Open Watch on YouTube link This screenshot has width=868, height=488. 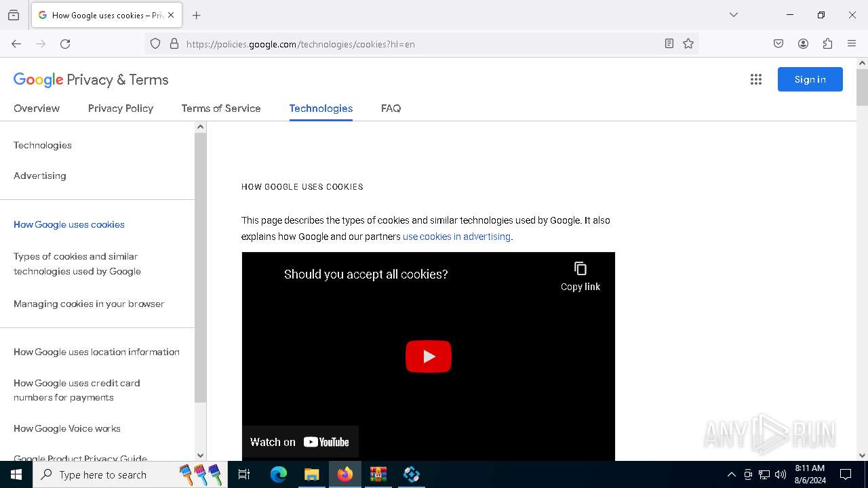(300, 442)
